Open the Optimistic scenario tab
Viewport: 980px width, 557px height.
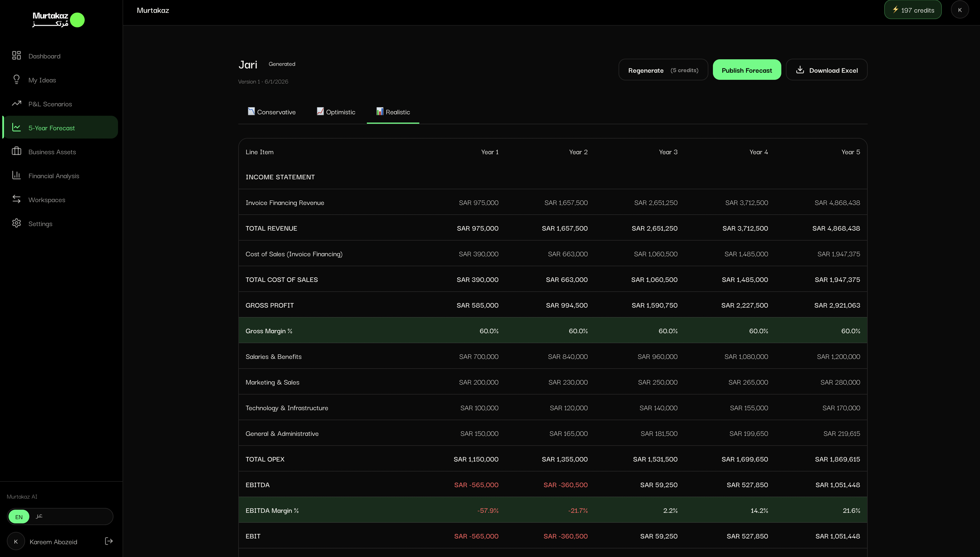(336, 112)
